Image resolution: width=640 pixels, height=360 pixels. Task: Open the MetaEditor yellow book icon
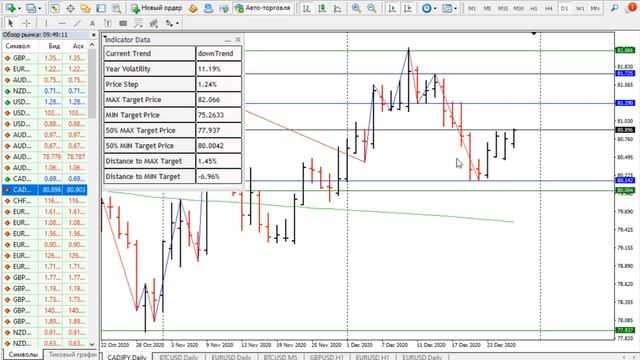pos(193,8)
